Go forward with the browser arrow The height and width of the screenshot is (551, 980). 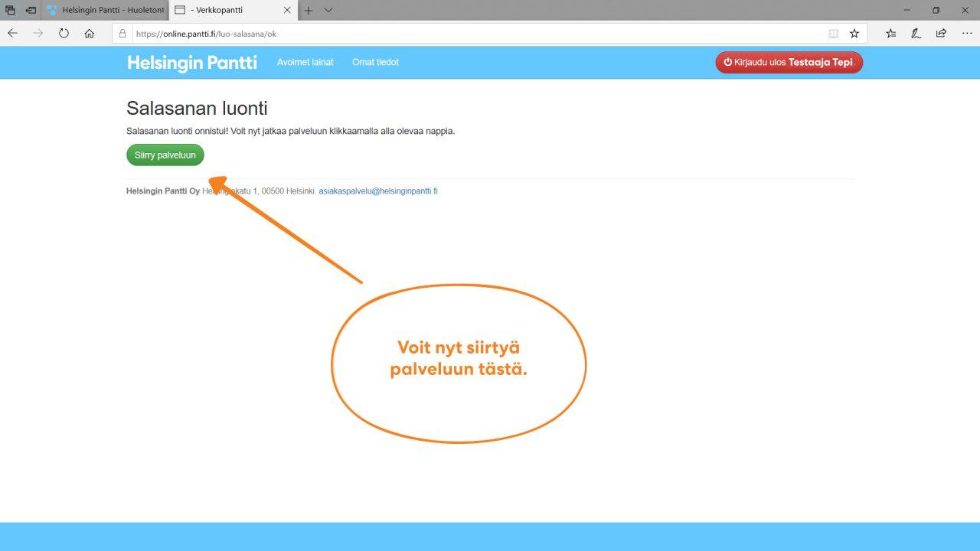point(38,34)
